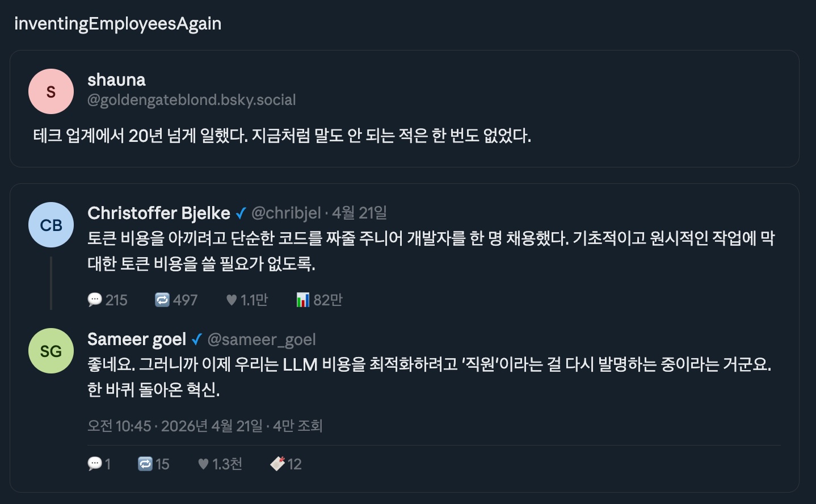Click Christoffer Bjelke's blue verified checkmark

point(241,213)
